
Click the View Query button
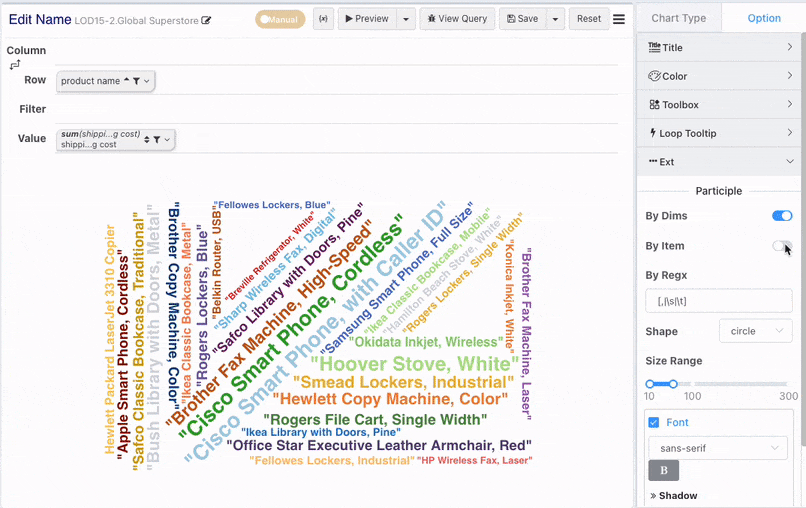pos(457,19)
